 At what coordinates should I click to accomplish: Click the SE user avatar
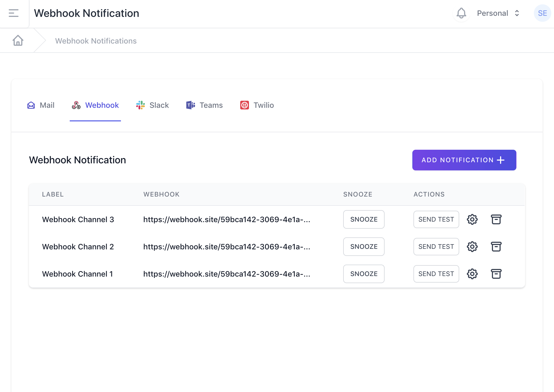[542, 13]
